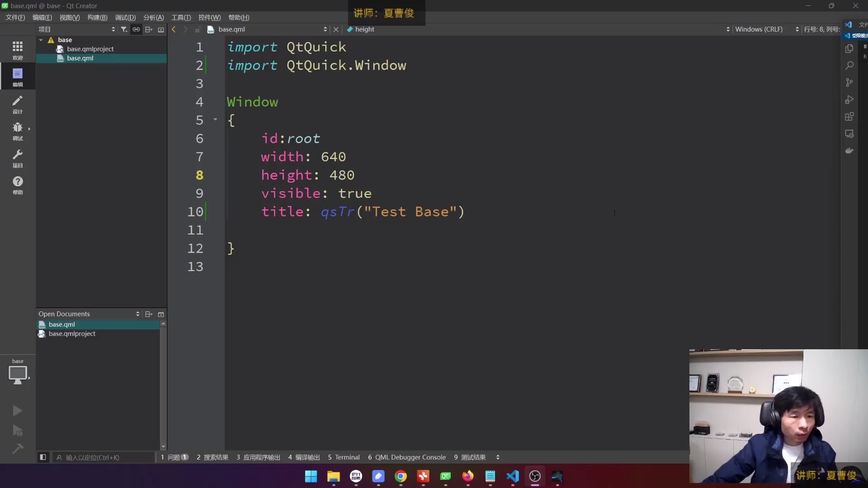Navigate back using the yellow back arrow
This screenshot has height=488, width=868.
click(x=174, y=29)
